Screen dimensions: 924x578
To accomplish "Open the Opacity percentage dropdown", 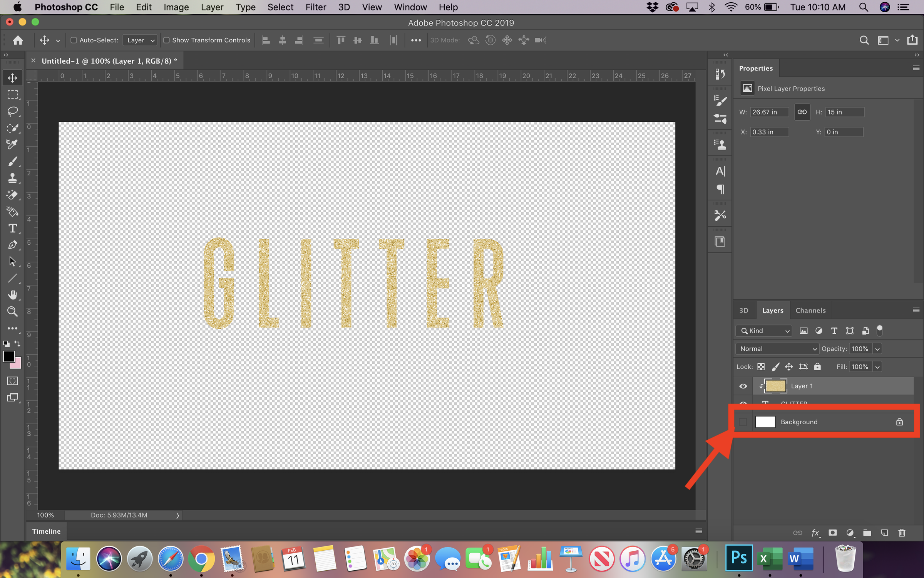I will [878, 349].
